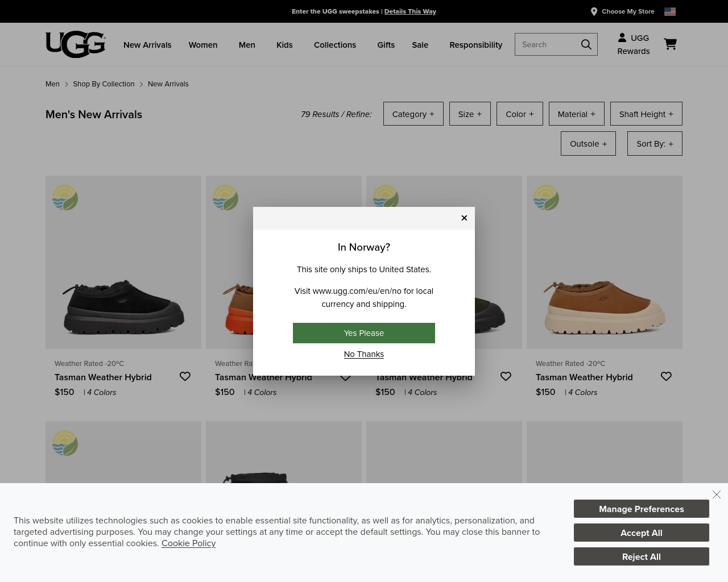Click Accept All cookies button
Screen dimensions: 728x582
point(642,533)
